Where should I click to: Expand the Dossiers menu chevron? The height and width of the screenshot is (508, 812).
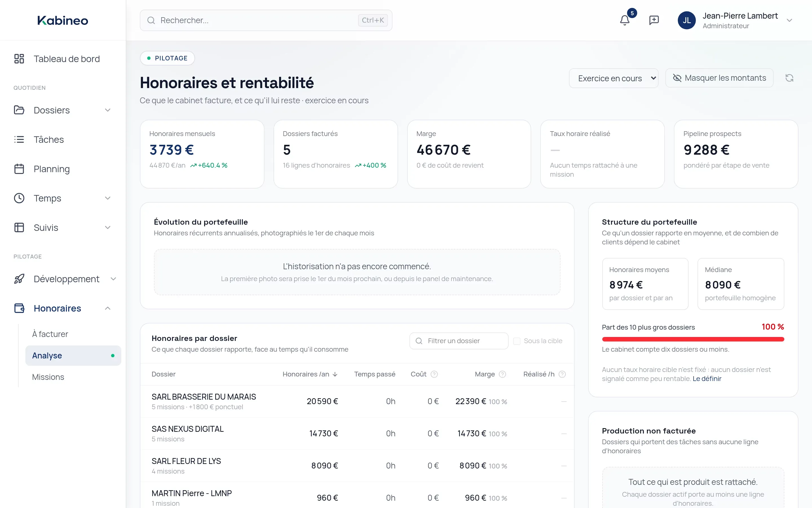pos(108,110)
